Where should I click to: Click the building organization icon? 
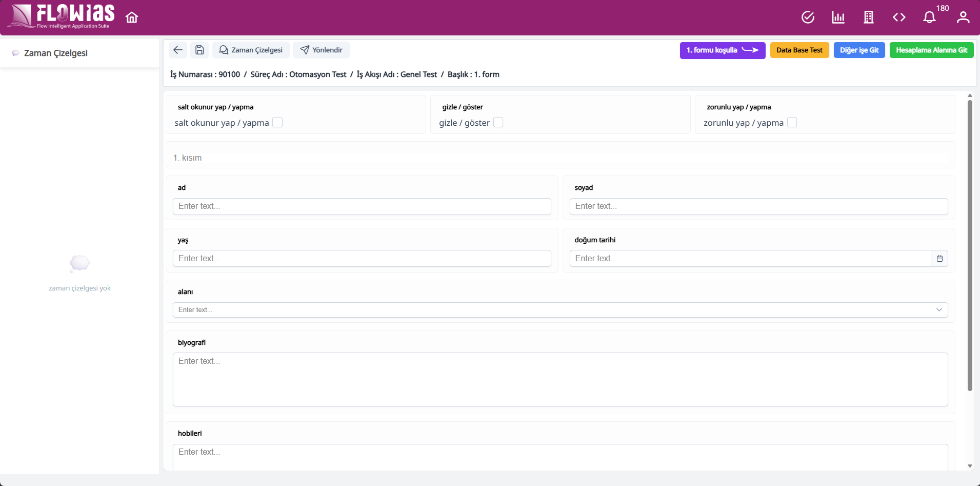pos(868,17)
